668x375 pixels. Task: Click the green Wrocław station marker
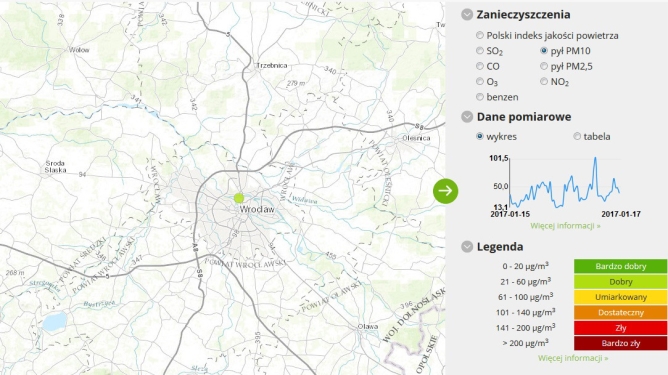pos(239,198)
